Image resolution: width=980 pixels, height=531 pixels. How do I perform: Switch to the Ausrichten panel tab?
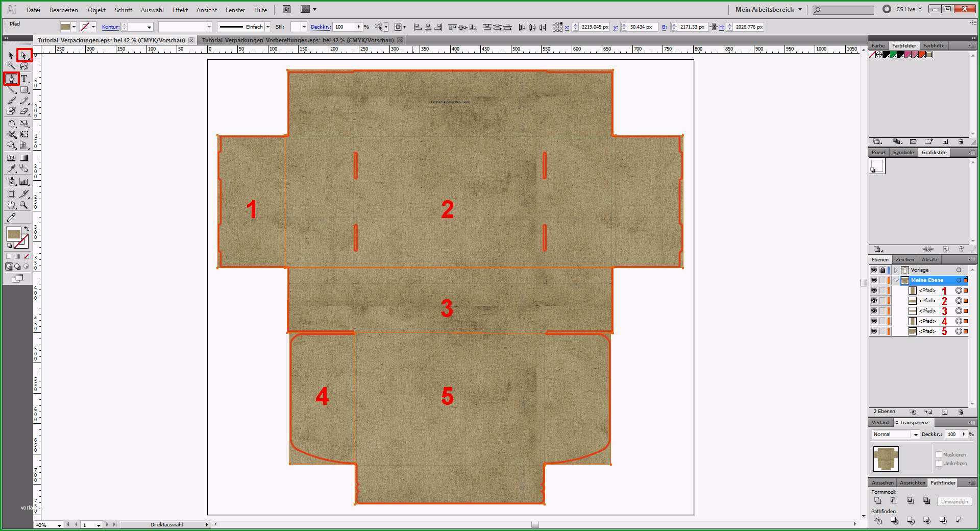912,482
